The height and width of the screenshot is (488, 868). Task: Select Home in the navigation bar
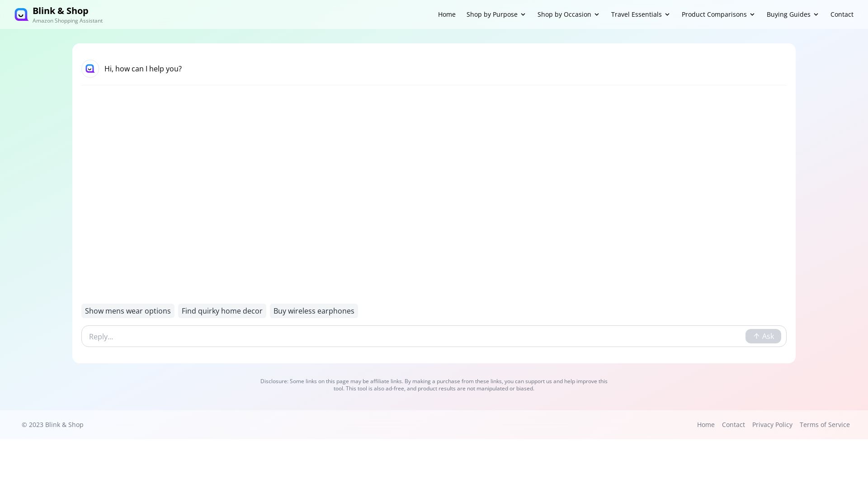pyautogui.click(x=446, y=14)
